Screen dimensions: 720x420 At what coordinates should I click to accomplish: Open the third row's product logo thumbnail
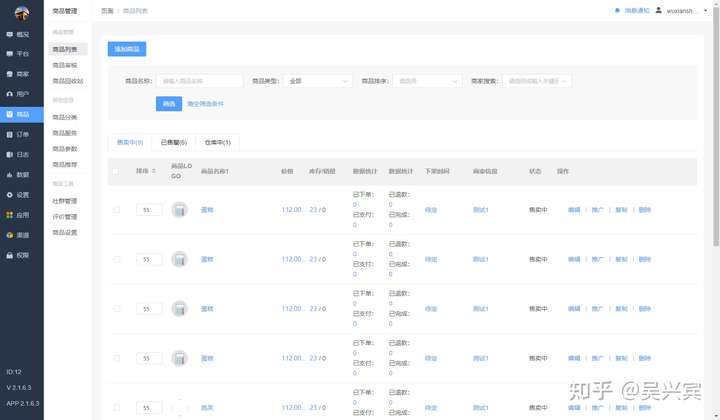(180, 309)
